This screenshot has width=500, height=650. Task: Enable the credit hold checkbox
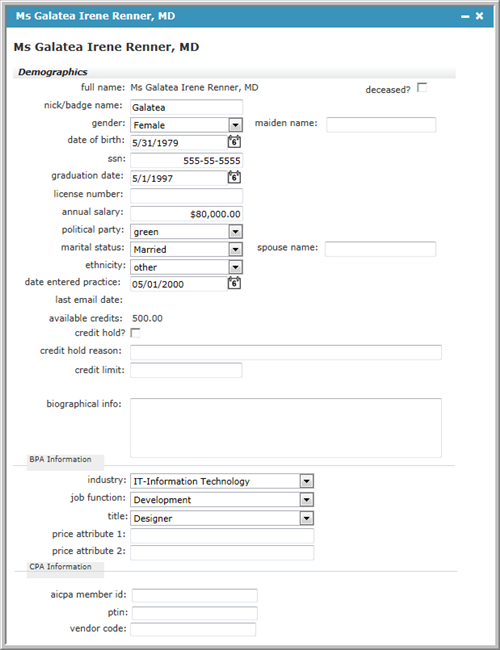[135, 333]
